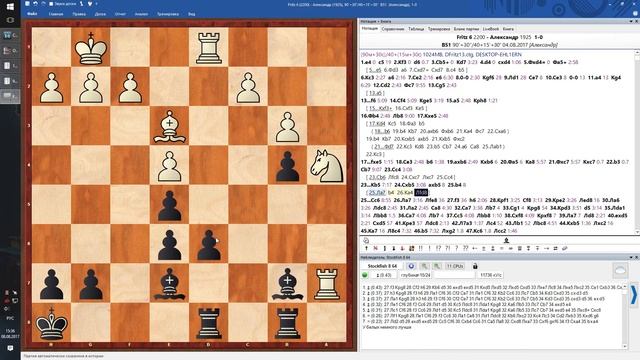Click the engine stop/go round button
The height and width of the screenshot is (360, 640).
411,266
